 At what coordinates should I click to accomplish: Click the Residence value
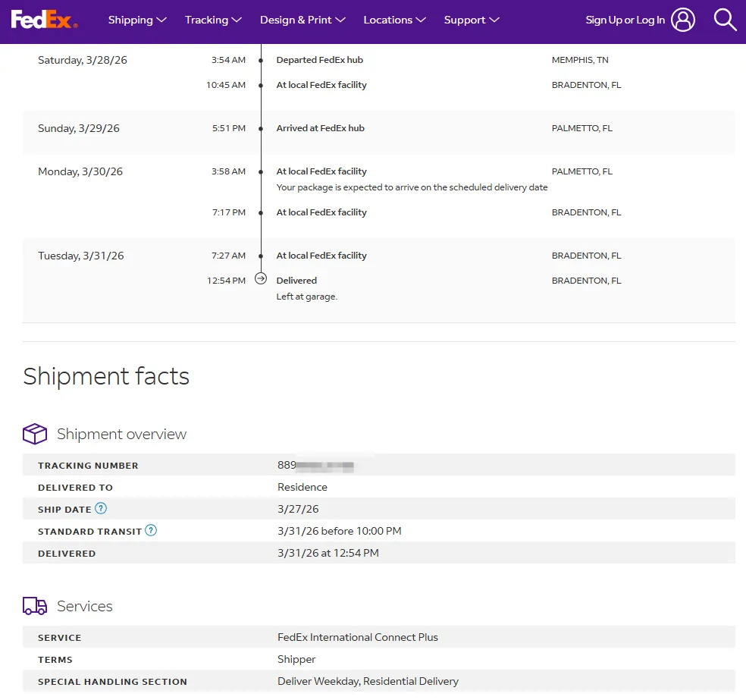coord(302,487)
